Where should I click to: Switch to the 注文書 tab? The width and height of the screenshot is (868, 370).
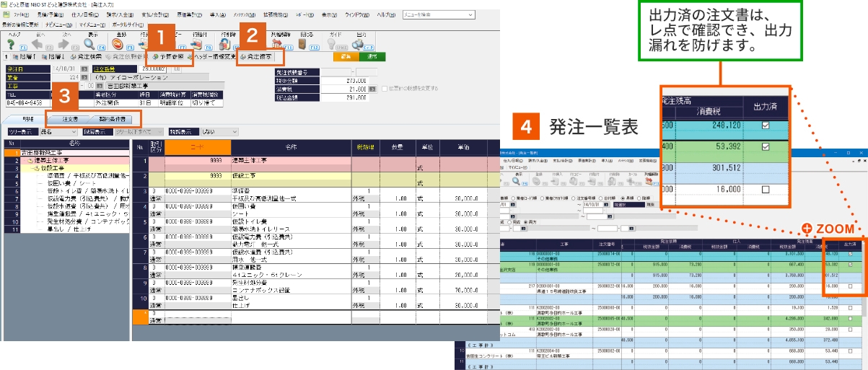[70, 118]
